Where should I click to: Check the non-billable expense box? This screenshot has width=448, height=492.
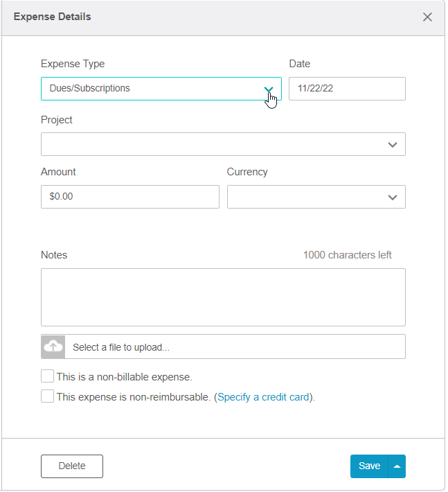(x=47, y=376)
